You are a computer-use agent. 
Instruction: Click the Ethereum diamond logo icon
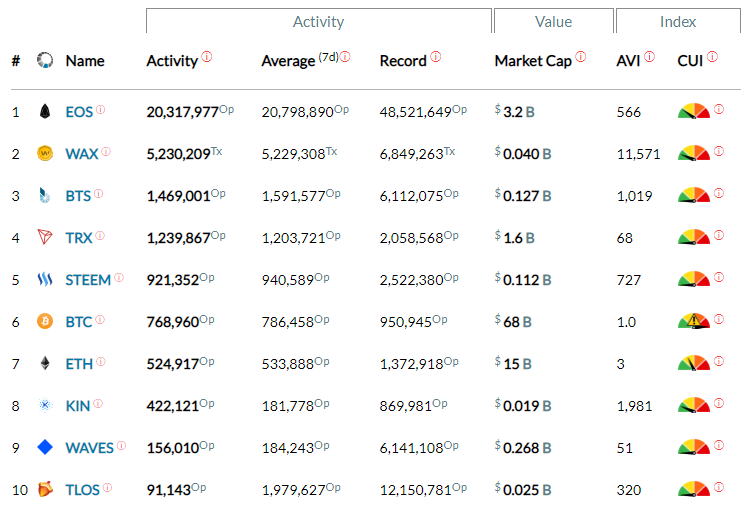44,363
